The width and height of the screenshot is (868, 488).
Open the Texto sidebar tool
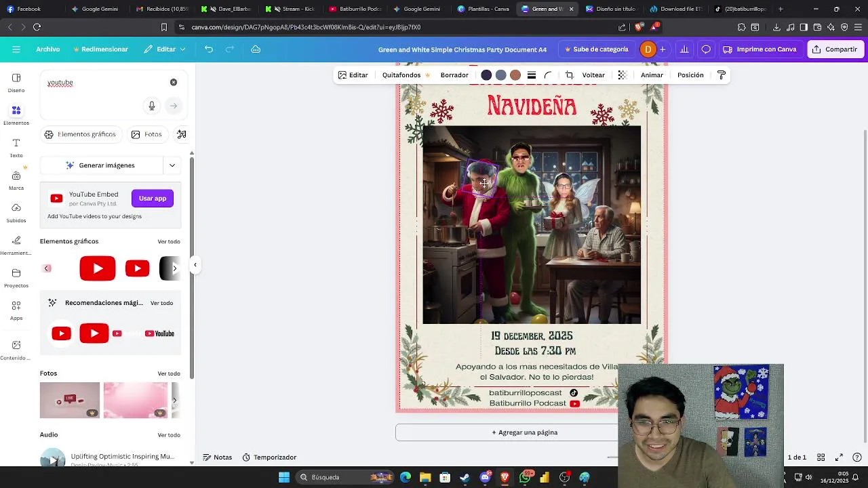(x=16, y=148)
